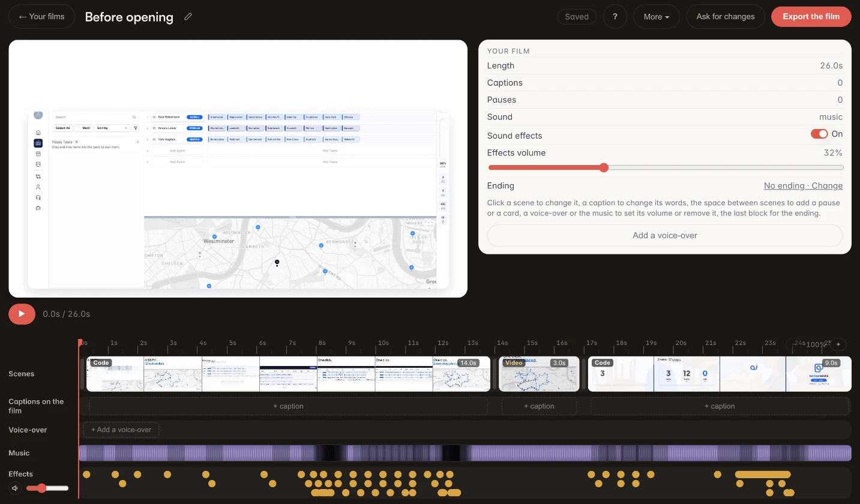Image resolution: width=860 pixels, height=504 pixels.
Task: Open the Sort by dropdown in the preview
Action: pyautogui.click(x=112, y=128)
